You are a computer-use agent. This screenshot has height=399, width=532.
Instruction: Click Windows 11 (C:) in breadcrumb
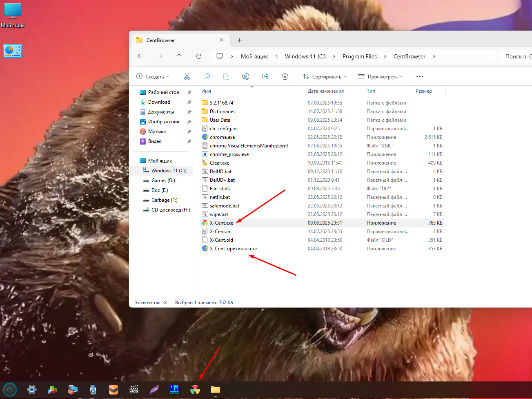click(x=305, y=56)
